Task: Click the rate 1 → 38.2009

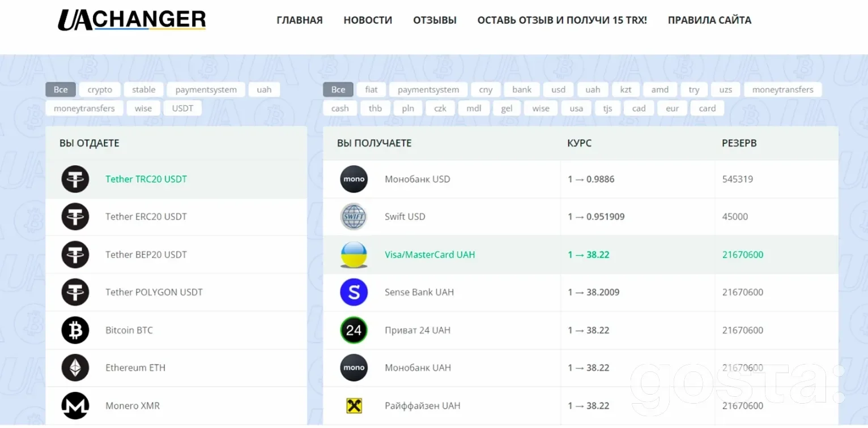Action: coord(593,292)
